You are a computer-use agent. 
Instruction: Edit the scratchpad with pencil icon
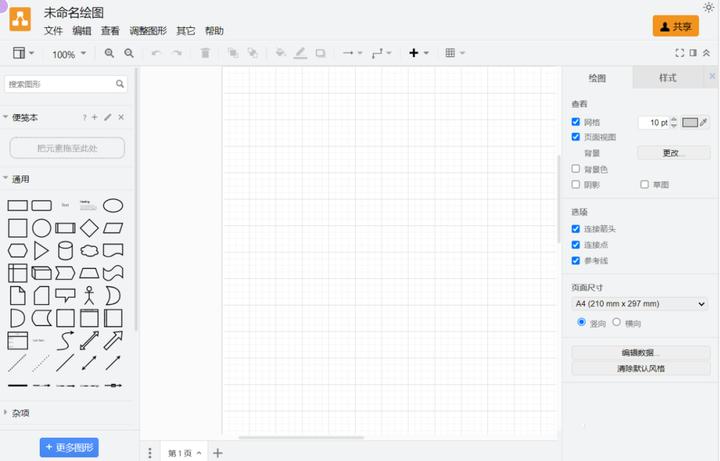pos(108,118)
